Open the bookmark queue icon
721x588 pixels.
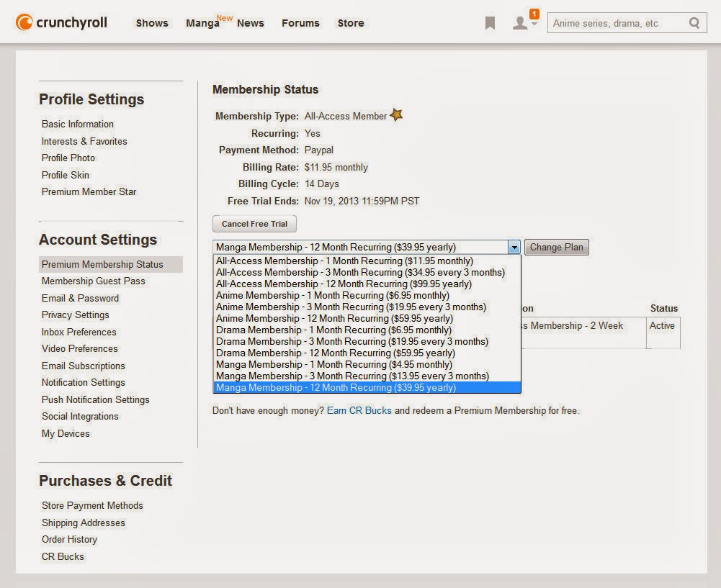491,23
